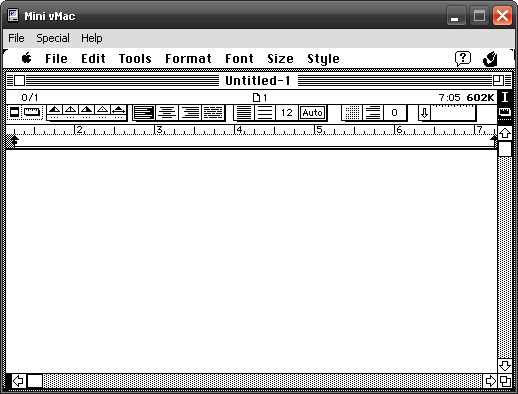Image resolution: width=518 pixels, height=394 pixels.
Task: Click the window close box of Untitled-1
Action: (19, 80)
